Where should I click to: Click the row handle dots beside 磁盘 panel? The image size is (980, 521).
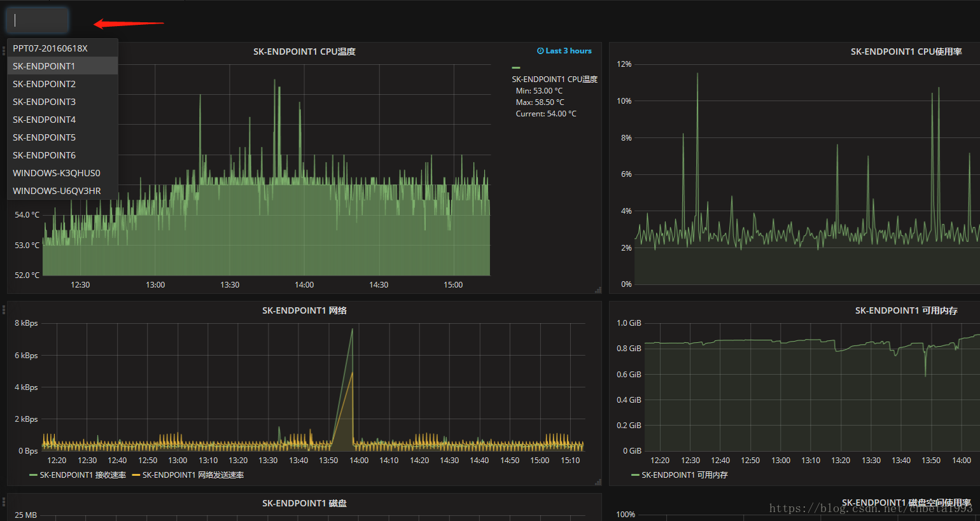pos(4,503)
